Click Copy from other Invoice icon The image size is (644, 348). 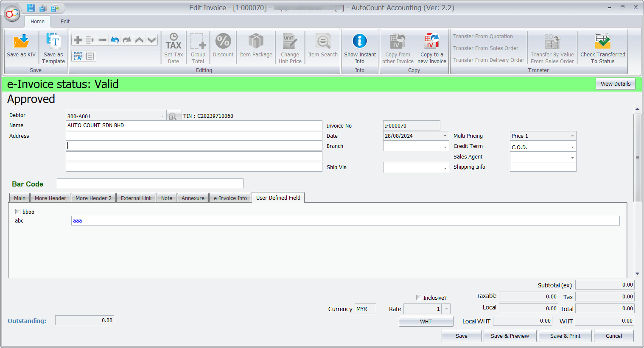(398, 41)
